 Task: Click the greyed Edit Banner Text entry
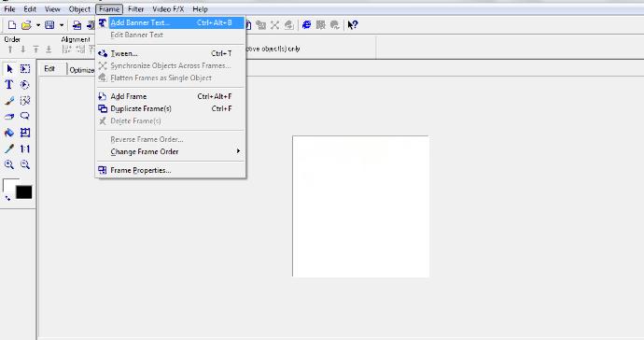click(171, 35)
